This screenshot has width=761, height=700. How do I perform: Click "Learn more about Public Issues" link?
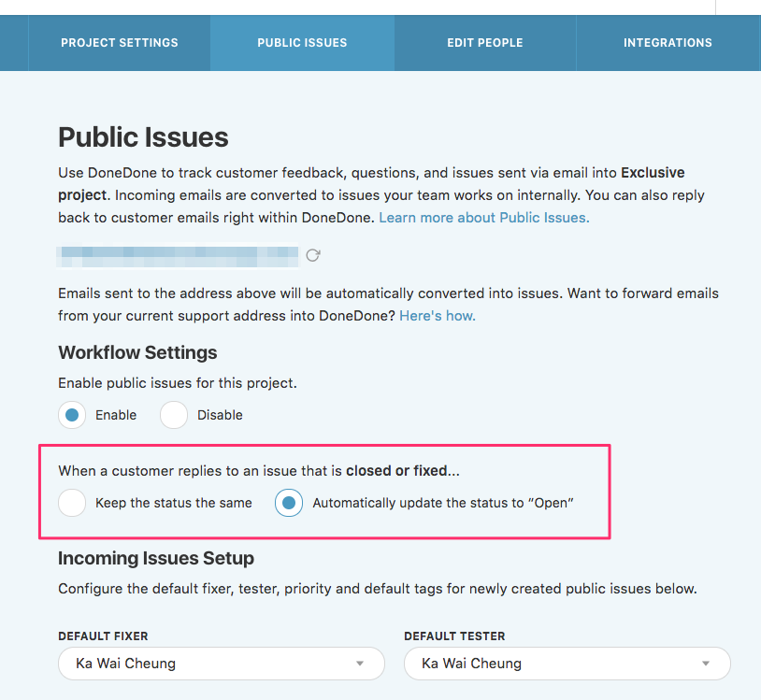(x=483, y=217)
